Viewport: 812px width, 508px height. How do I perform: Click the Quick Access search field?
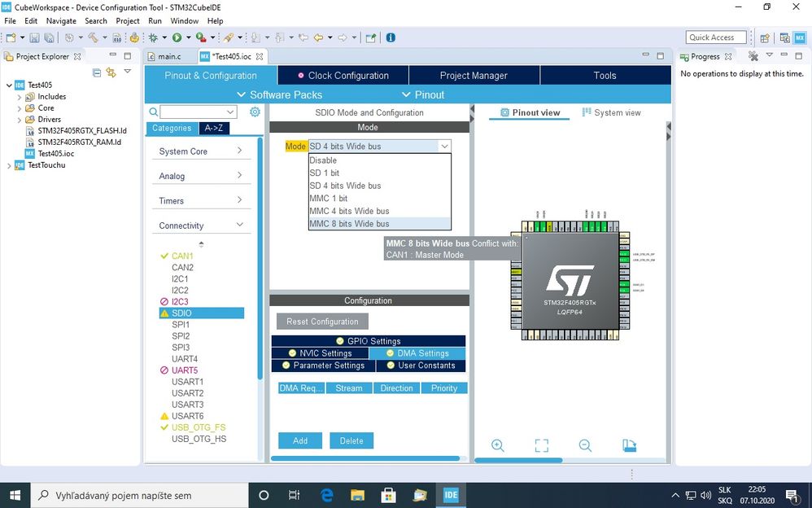click(716, 37)
